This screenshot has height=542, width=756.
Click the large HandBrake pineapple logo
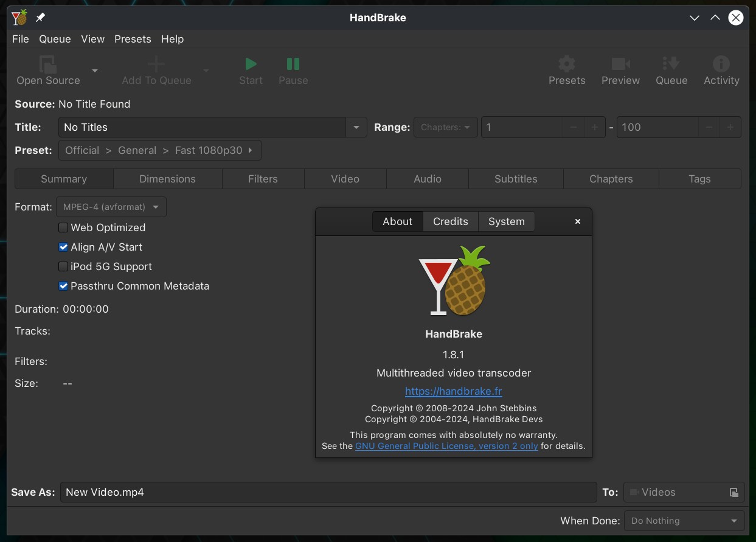[454, 280]
